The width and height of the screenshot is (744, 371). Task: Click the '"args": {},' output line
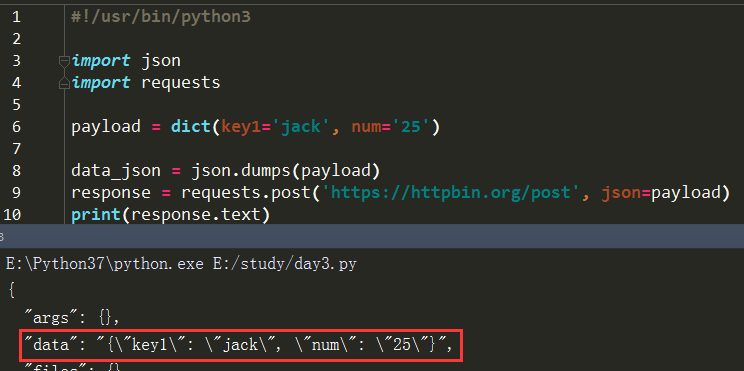coord(71,317)
